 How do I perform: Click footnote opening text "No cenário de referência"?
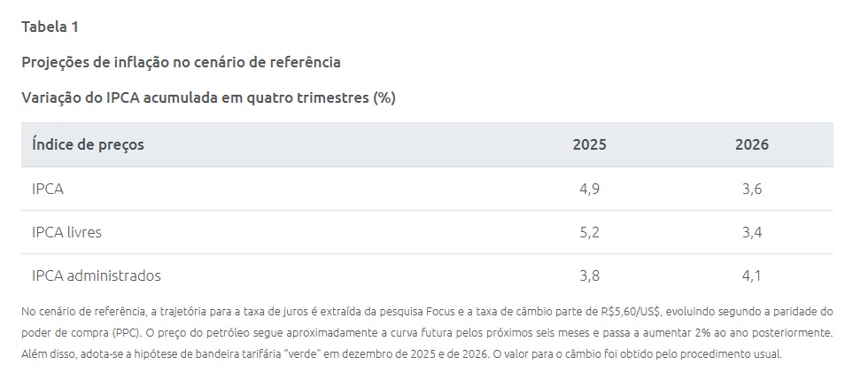pyautogui.click(x=78, y=312)
